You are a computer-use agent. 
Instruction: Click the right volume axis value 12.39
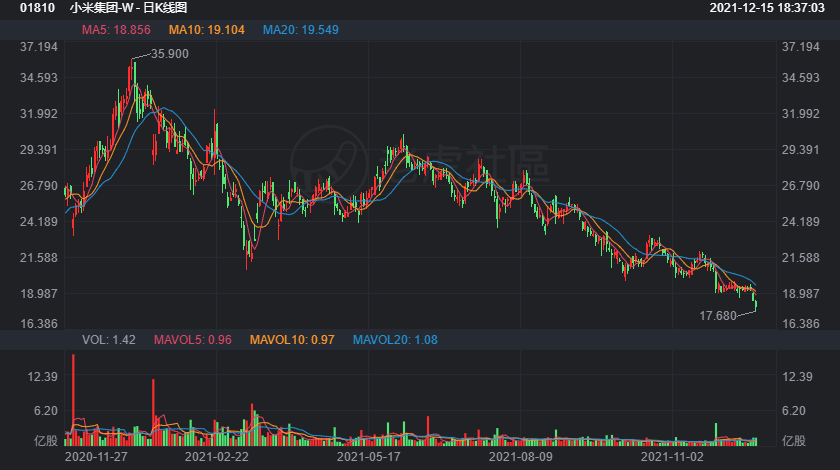797,377
